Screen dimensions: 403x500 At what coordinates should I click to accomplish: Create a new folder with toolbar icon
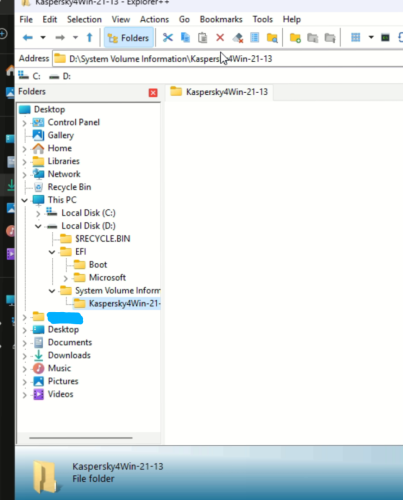click(x=295, y=38)
